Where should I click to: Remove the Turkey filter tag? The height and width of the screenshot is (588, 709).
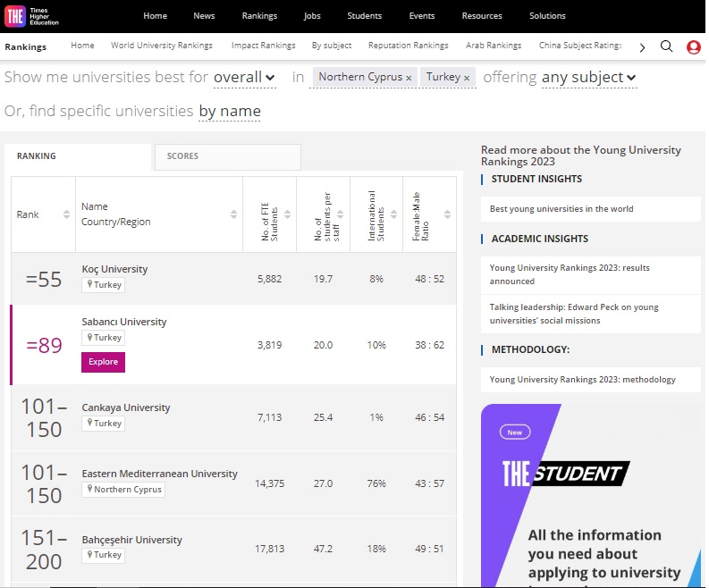click(x=466, y=79)
